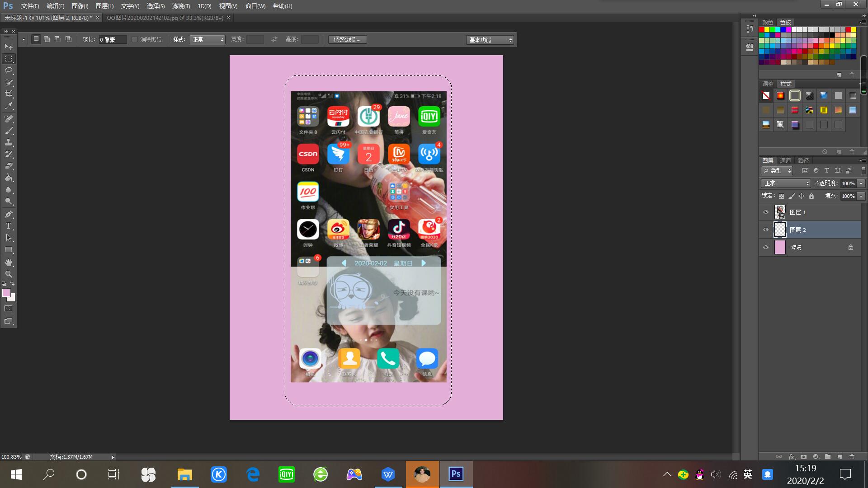The height and width of the screenshot is (488, 868).
Task: Select the Crop tool
Action: point(9,94)
